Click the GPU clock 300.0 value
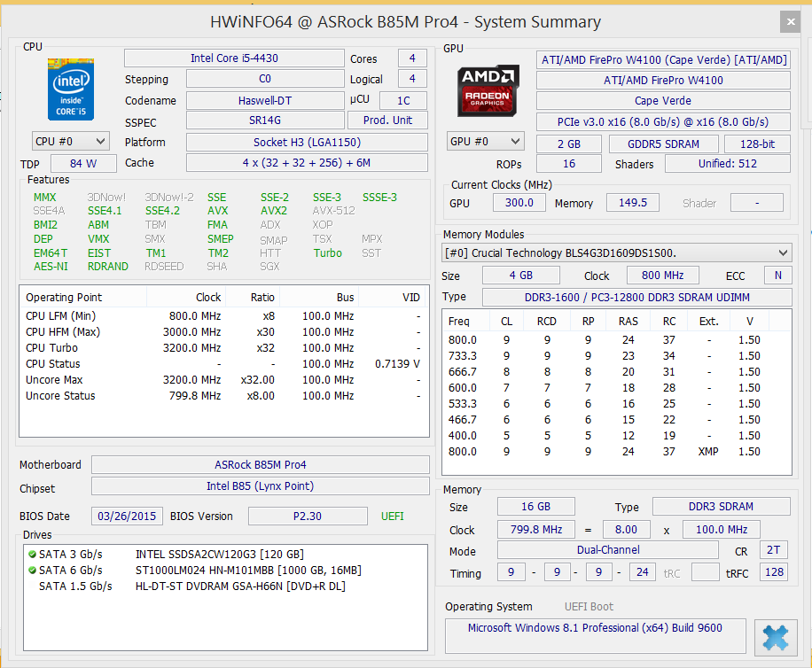 [x=519, y=202]
